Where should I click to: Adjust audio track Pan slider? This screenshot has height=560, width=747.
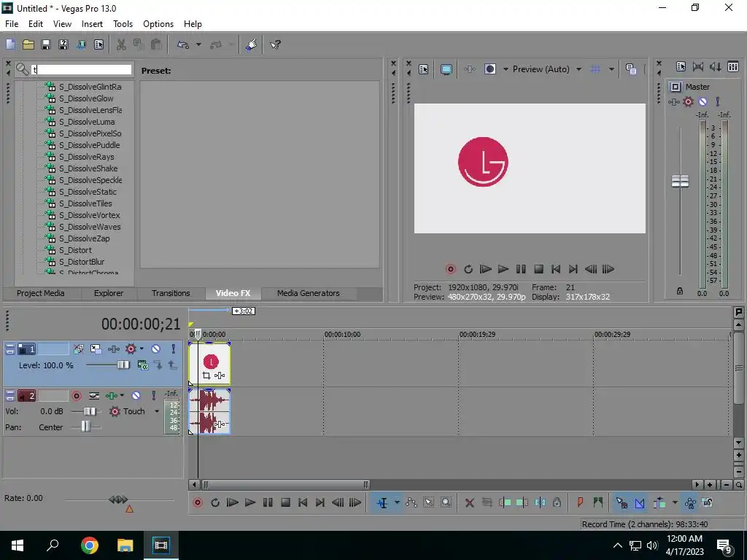click(x=85, y=427)
